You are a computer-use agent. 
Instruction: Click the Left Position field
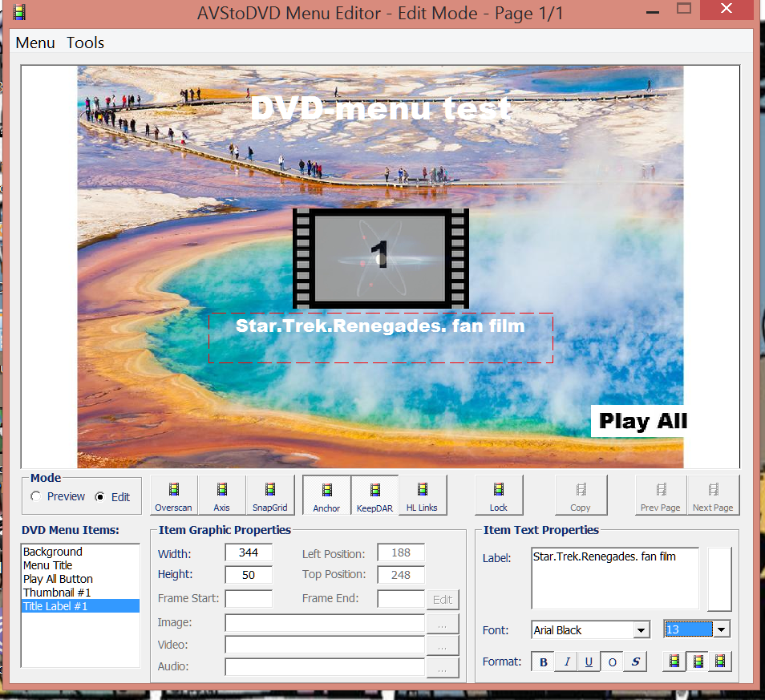[x=401, y=552]
